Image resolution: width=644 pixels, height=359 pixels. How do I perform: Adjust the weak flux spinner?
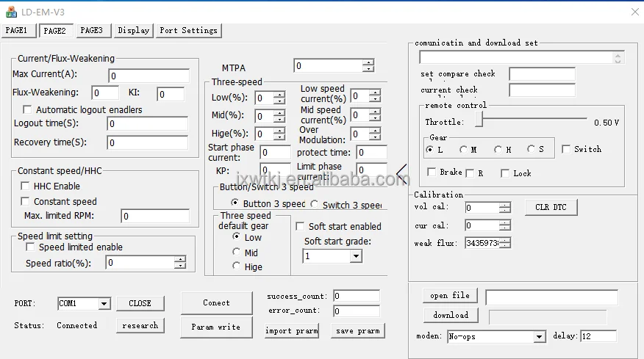pos(505,243)
